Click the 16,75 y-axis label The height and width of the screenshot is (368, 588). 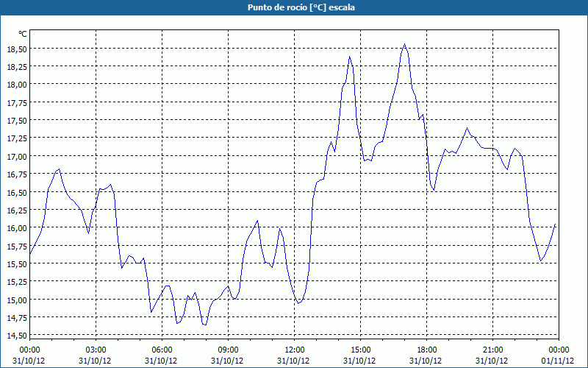coord(17,174)
